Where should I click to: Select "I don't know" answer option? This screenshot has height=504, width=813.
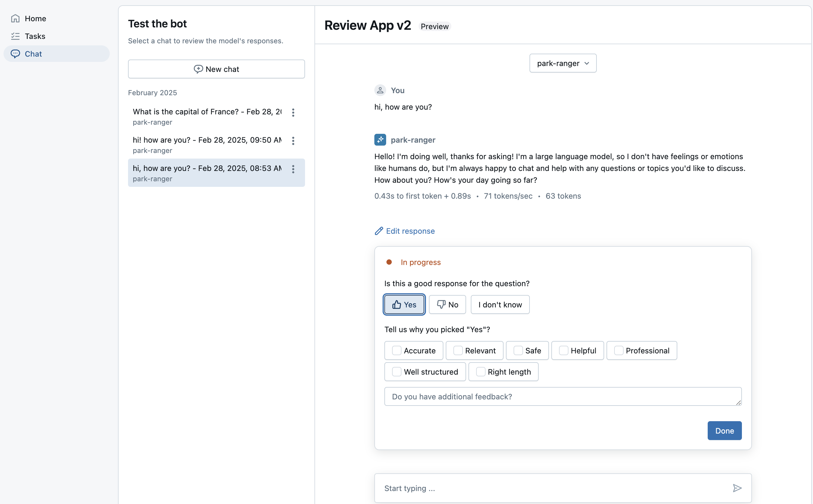[x=500, y=304]
